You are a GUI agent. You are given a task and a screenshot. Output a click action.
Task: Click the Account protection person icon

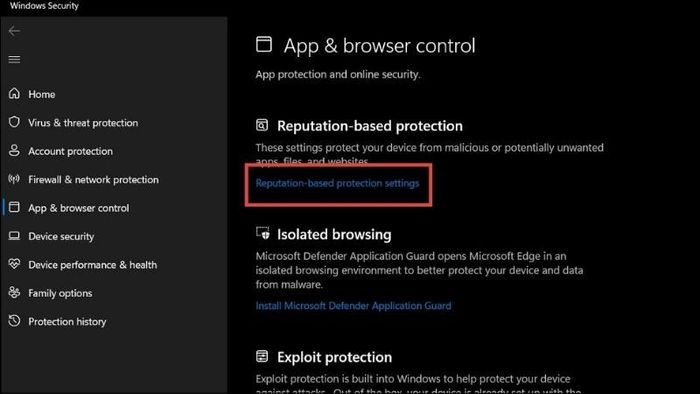click(x=14, y=150)
